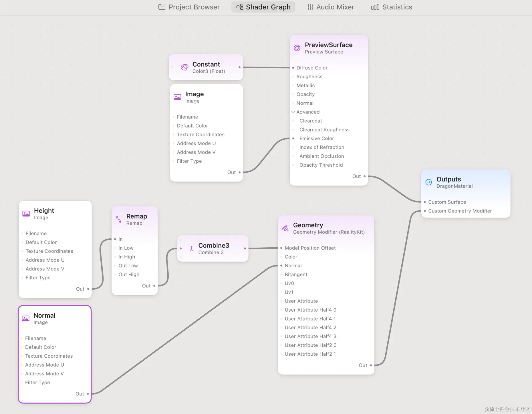Image resolution: width=532 pixels, height=414 pixels.
Task: Click the Height node image icon
Action: 26,214
